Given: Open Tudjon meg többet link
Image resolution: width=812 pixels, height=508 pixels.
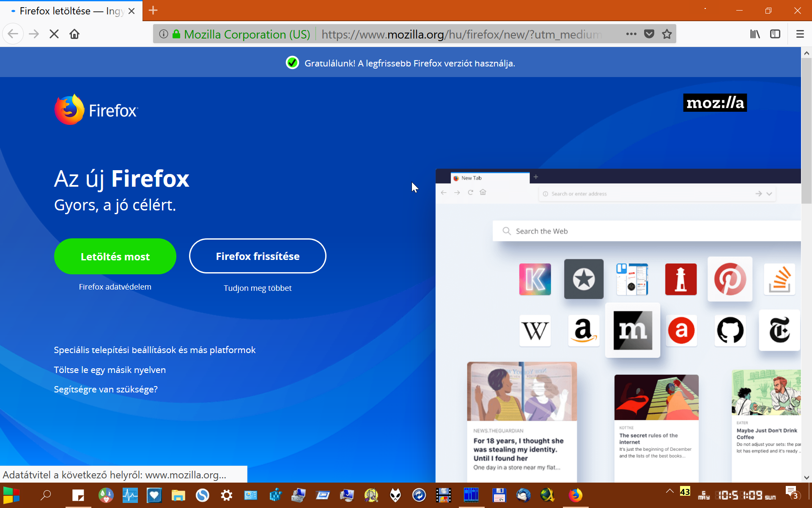Looking at the screenshot, I should tap(258, 288).
